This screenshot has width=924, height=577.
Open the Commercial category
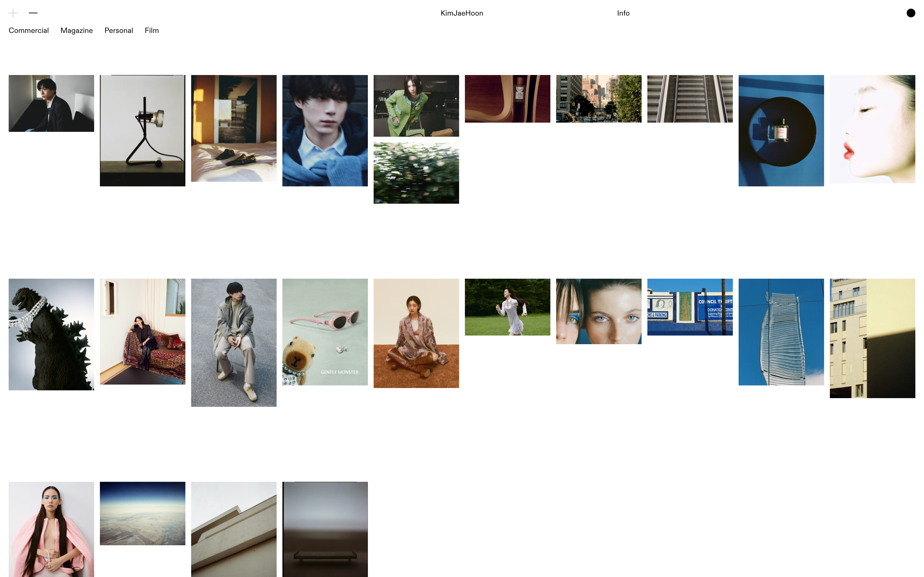(29, 31)
